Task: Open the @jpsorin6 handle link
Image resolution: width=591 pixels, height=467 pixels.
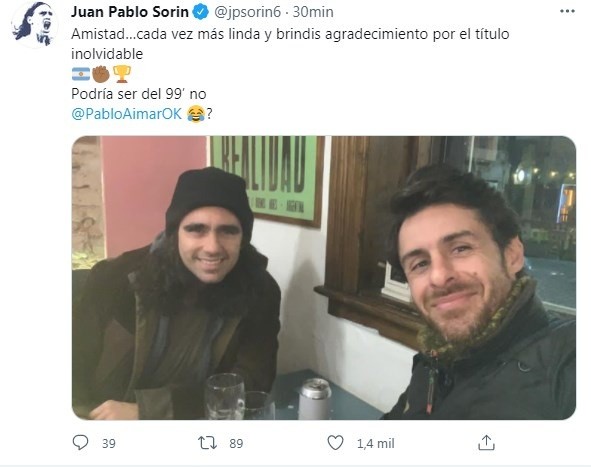Action: tap(248, 12)
